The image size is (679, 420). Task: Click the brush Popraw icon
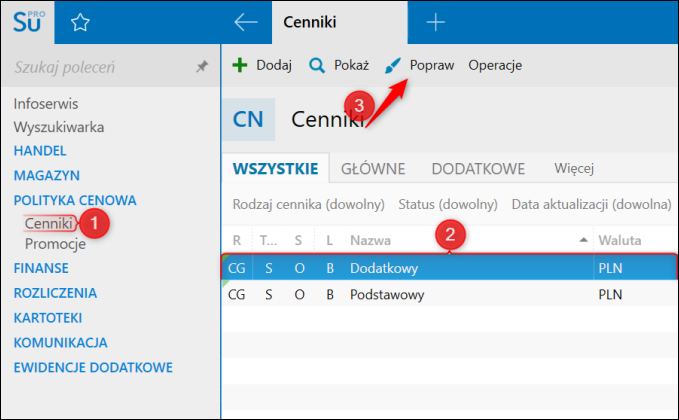coord(393,66)
